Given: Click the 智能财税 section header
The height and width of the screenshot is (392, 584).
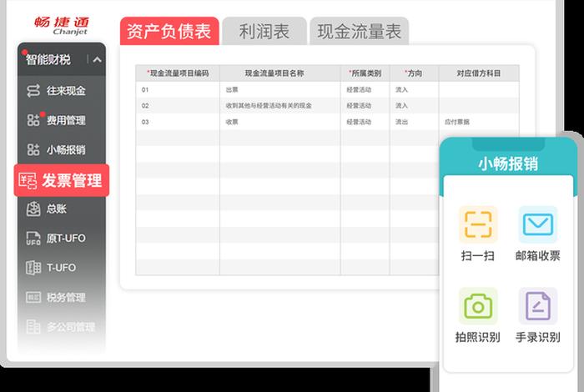Looking at the screenshot, I should click(62, 59).
